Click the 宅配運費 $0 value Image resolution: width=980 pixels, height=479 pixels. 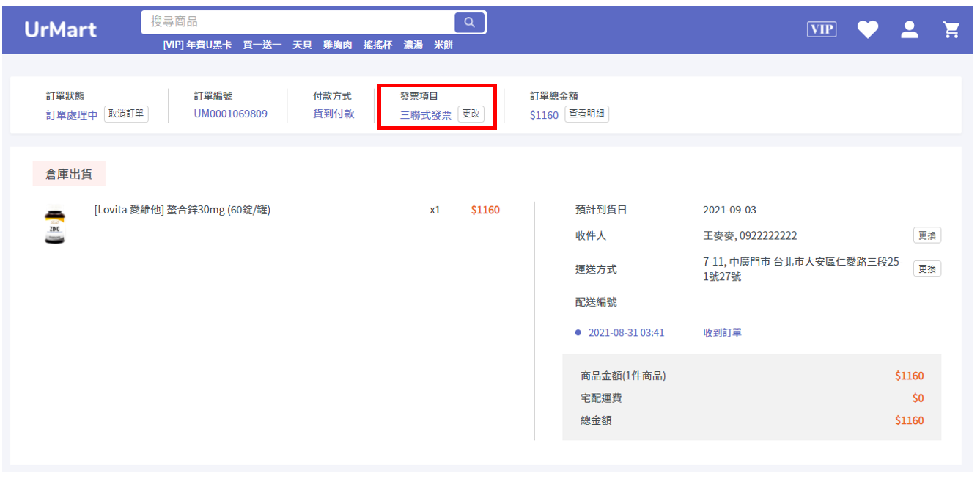[918, 398]
